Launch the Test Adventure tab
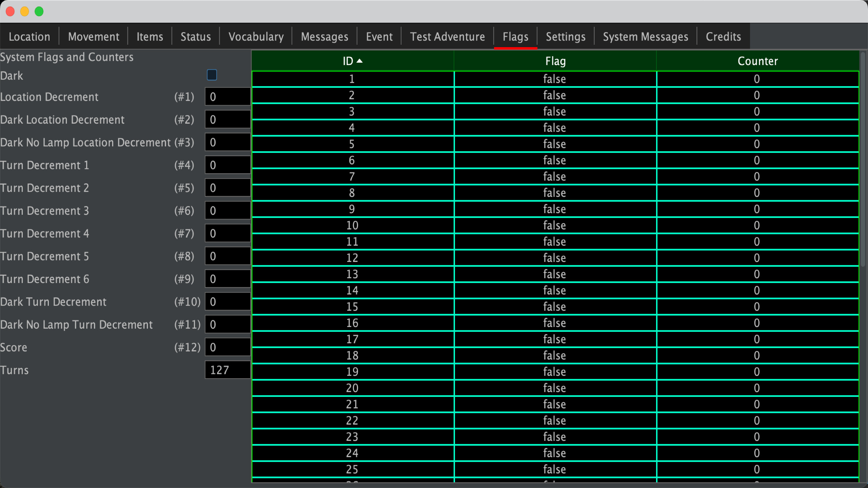This screenshot has width=868, height=488. click(x=447, y=36)
